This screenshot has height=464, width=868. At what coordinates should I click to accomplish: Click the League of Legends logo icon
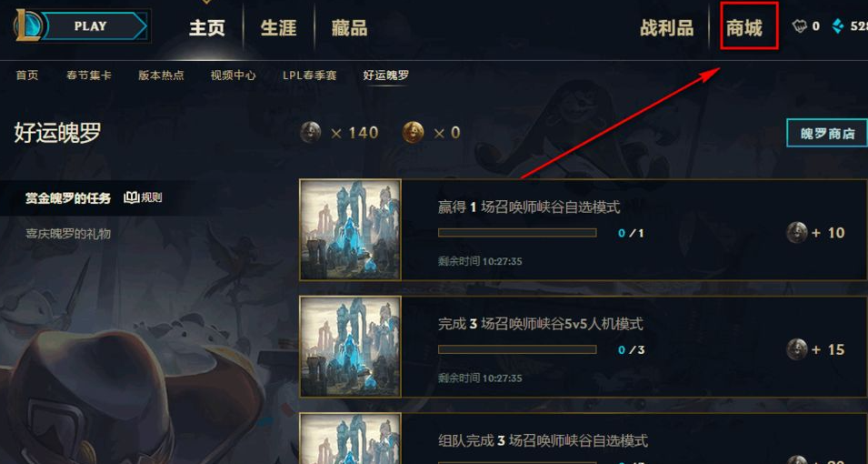(27, 26)
